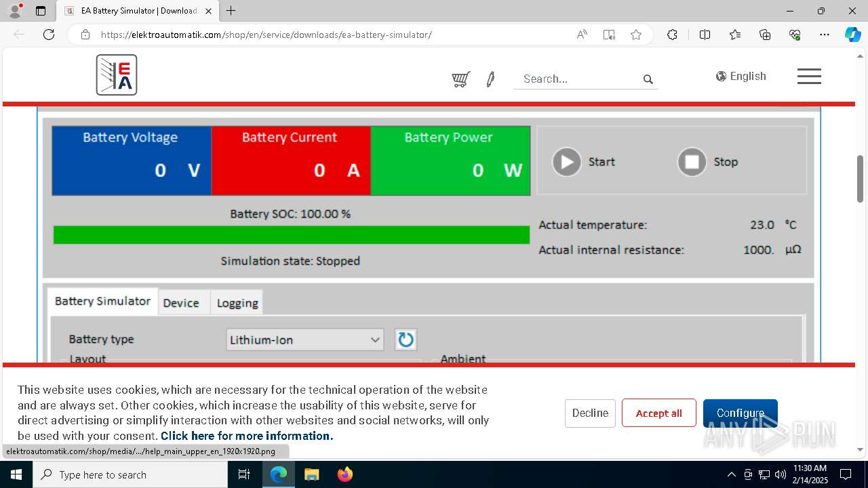This screenshot has height=488, width=868.
Task: Open Task View on the taskbar
Action: [244, 474]
